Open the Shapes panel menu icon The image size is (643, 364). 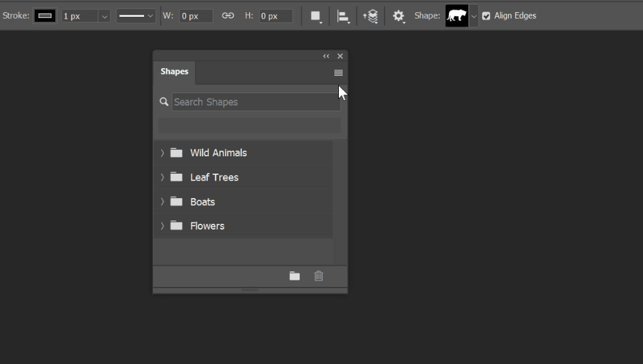coord(338,73)
